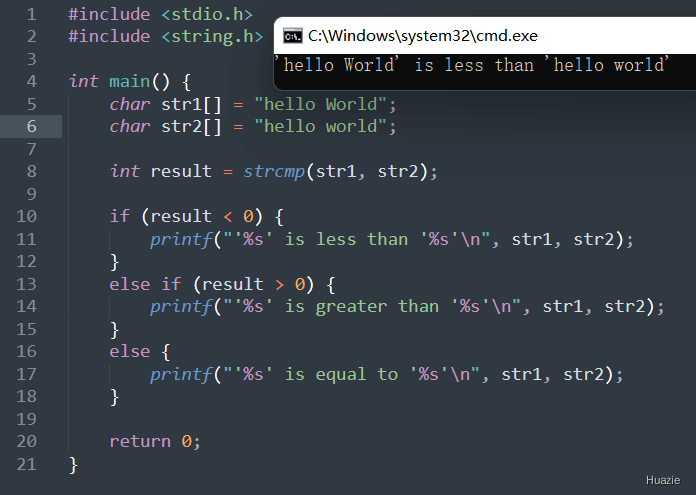Click the "hello world" string literal in the code
Viewport: 696px width, 495px height.
[x=321, y=127]
